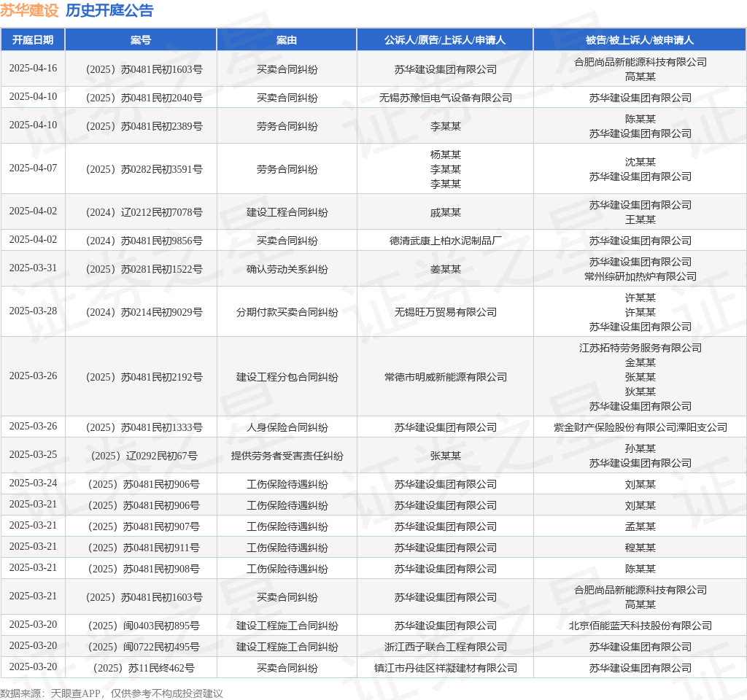Select case number (2025)闽0722民初495号
This screenshot has width=747, height=700.
[x=144, y=647]
